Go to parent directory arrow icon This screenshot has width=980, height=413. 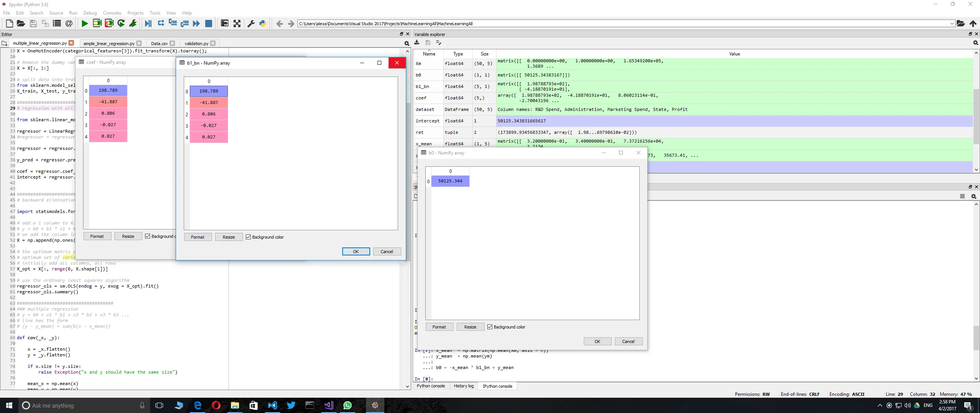973,23
